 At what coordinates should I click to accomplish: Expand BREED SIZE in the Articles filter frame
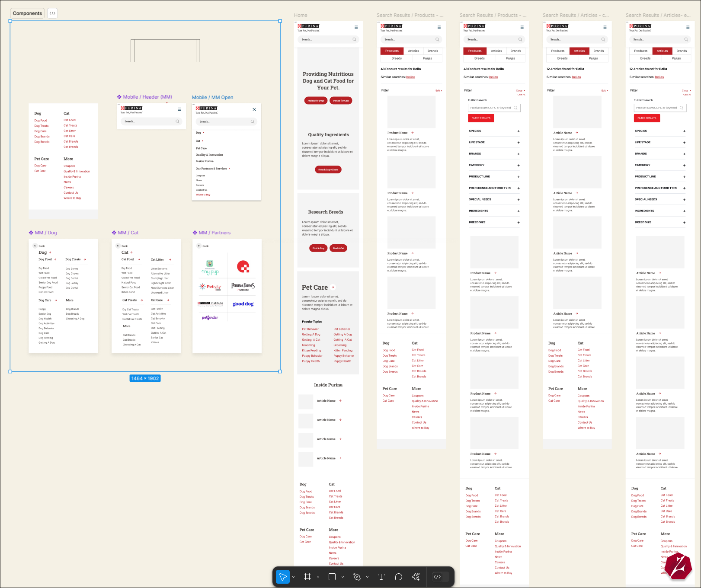pos(684,223)
